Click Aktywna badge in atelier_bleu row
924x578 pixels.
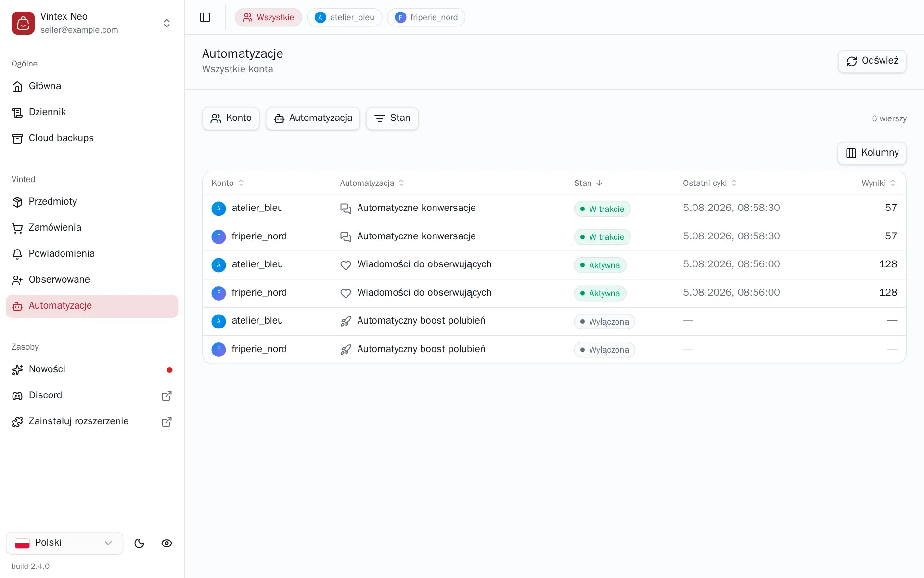click(600, 265)
